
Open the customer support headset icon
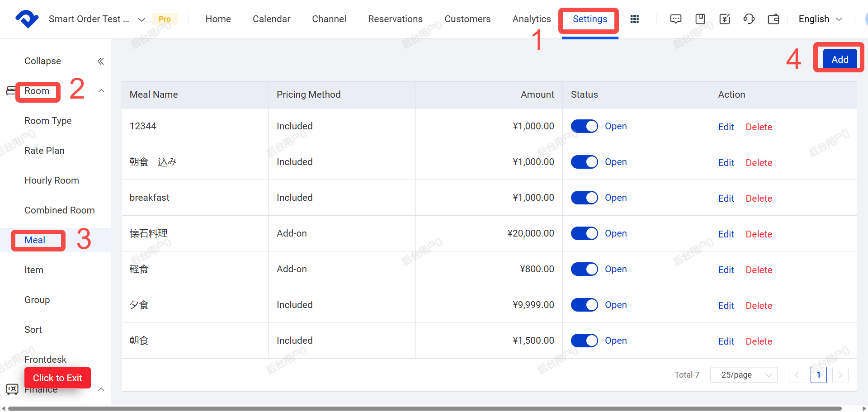coord(749,19)
